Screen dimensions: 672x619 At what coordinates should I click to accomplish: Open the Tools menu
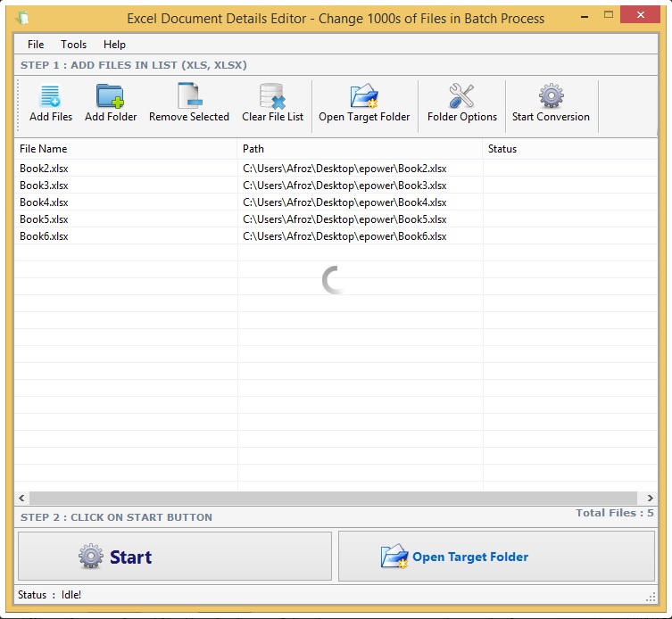click(x=74, y=45)
